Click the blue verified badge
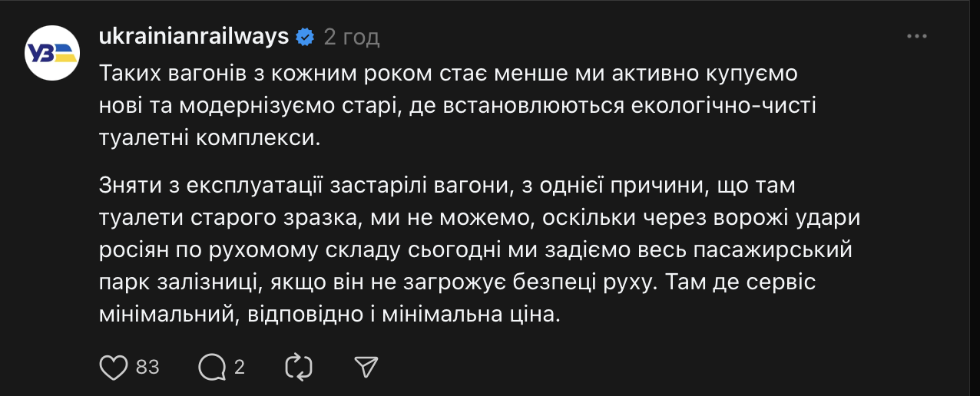980x396 pixels. pos(305,36)
